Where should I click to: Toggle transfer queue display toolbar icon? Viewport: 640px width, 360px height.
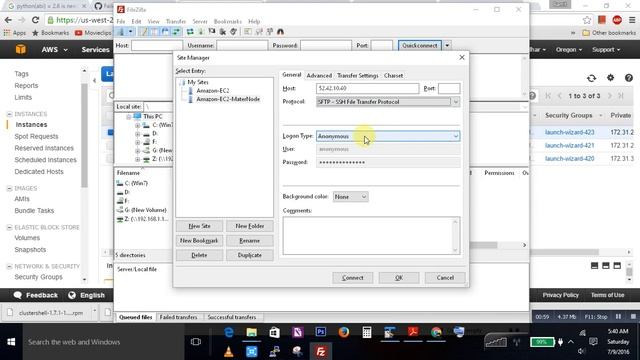[176, 32]
